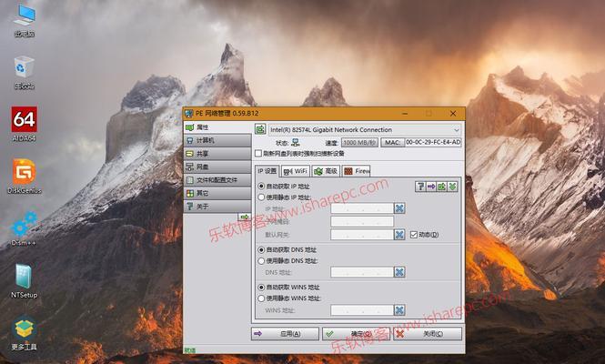Enable 刷新网盘列表时强制扫描新设备 checkbox

258,153
